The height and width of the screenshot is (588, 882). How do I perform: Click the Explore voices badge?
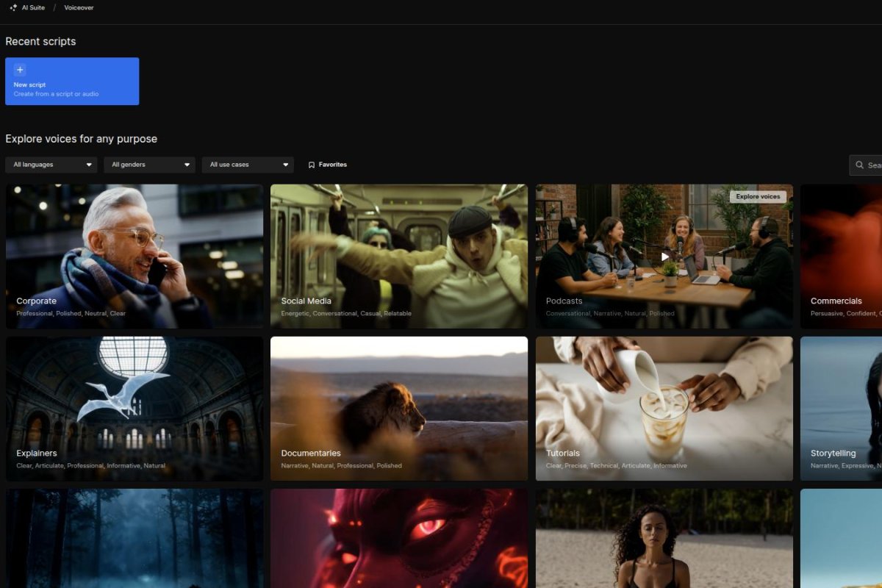pos(758,196)
